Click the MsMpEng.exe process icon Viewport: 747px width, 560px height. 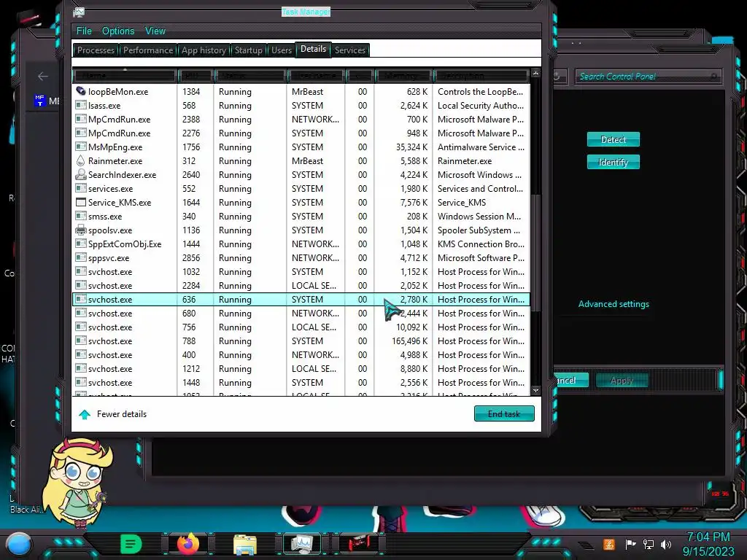[81, 147]
